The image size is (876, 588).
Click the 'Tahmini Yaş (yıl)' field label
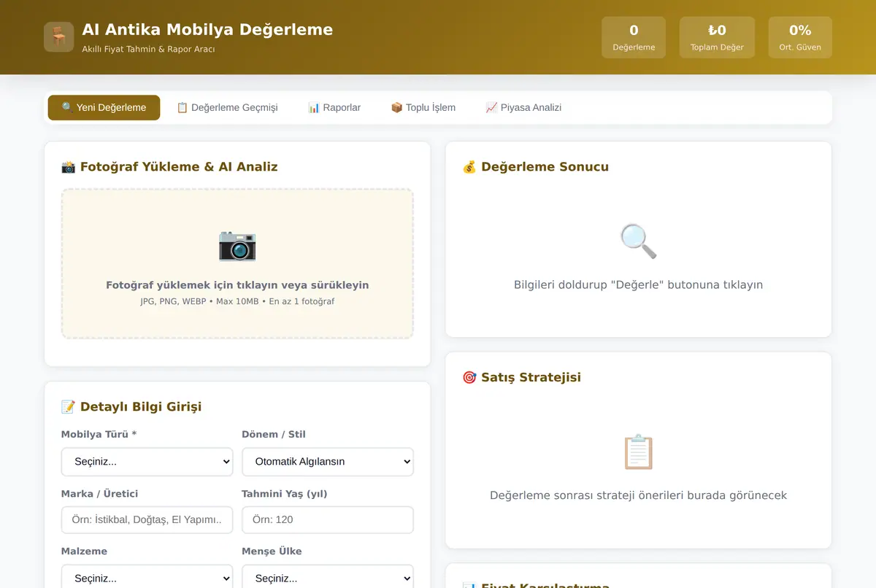(x=285, y=494)
